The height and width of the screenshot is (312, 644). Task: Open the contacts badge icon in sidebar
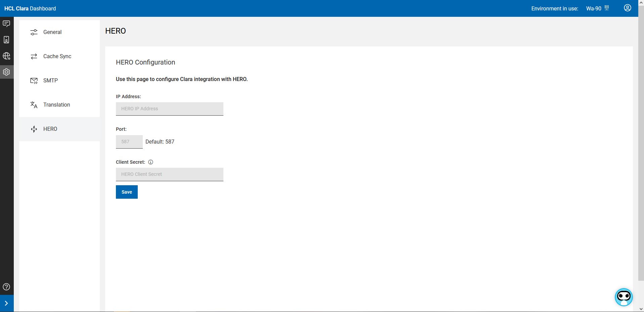[x=6, y=40]
